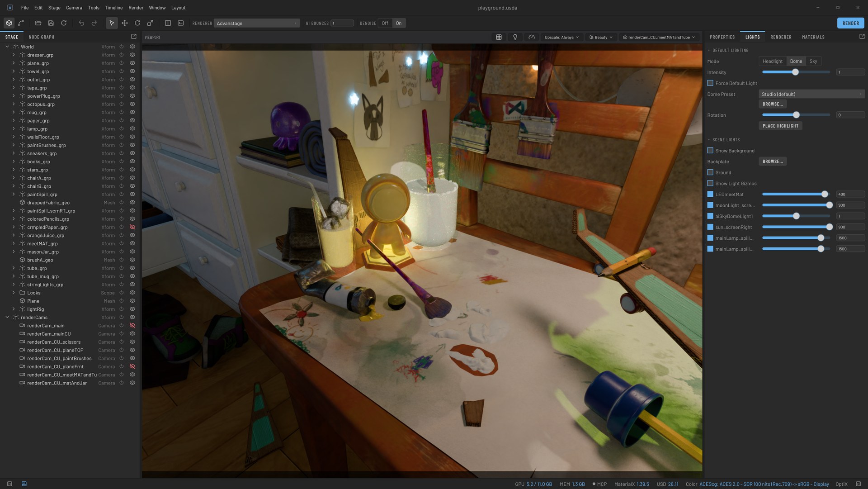Click the Backplate Browse button
868x489 pixels.
tap(772, 161)
